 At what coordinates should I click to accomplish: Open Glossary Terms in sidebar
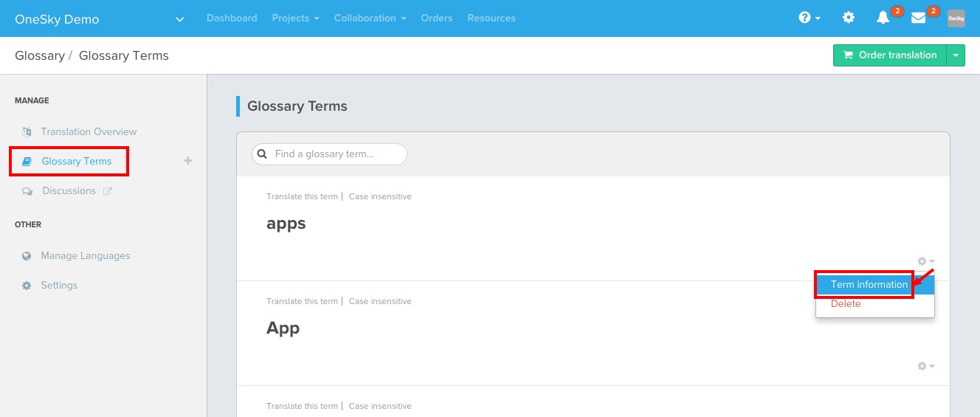pos(77,161)
